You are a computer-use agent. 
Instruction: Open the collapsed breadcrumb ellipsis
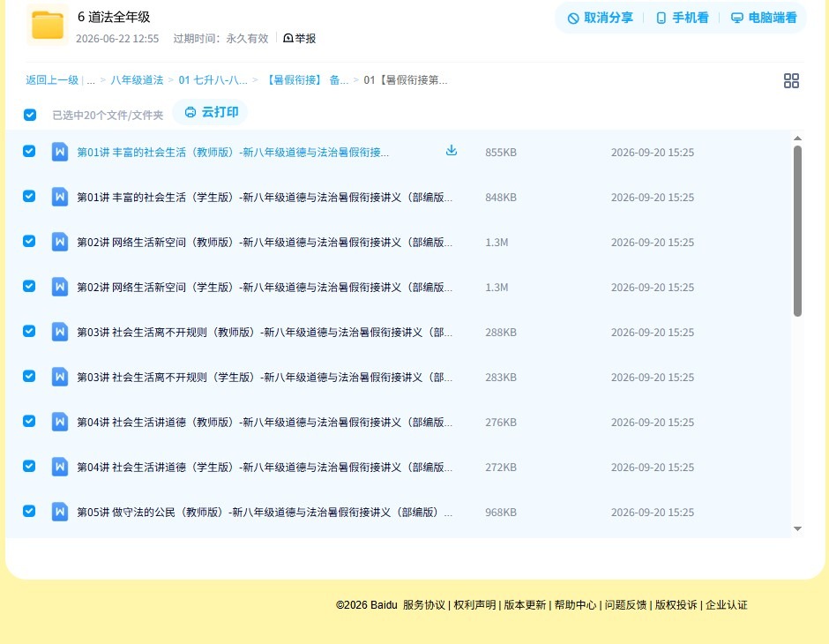pos(91,81)
